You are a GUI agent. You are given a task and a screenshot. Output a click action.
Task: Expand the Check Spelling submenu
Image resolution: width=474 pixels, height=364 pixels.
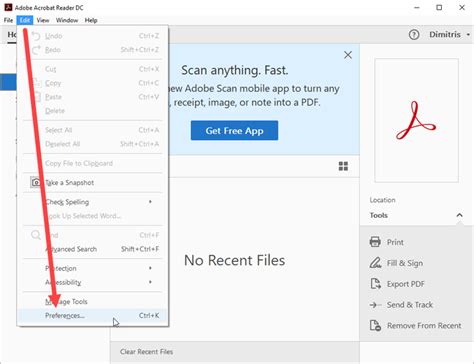point(93,202)
